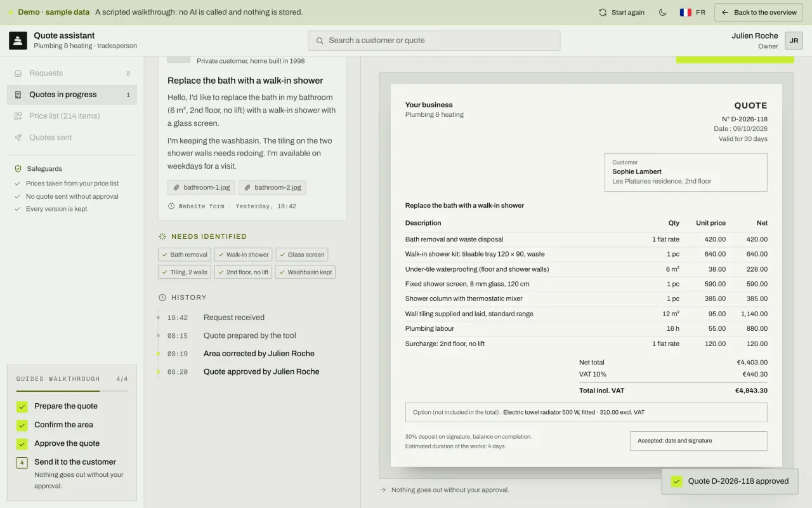Toggle the Approve the quote checkbox
The width and height of the screenshot is (812, 508).
pyautogui.click(x=22, y=444)
